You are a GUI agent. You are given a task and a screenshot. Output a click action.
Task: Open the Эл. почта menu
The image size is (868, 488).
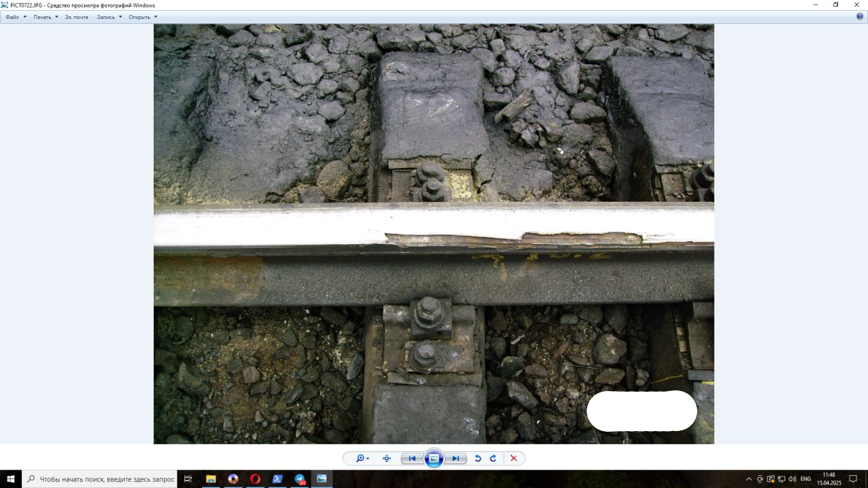point(77,17)
